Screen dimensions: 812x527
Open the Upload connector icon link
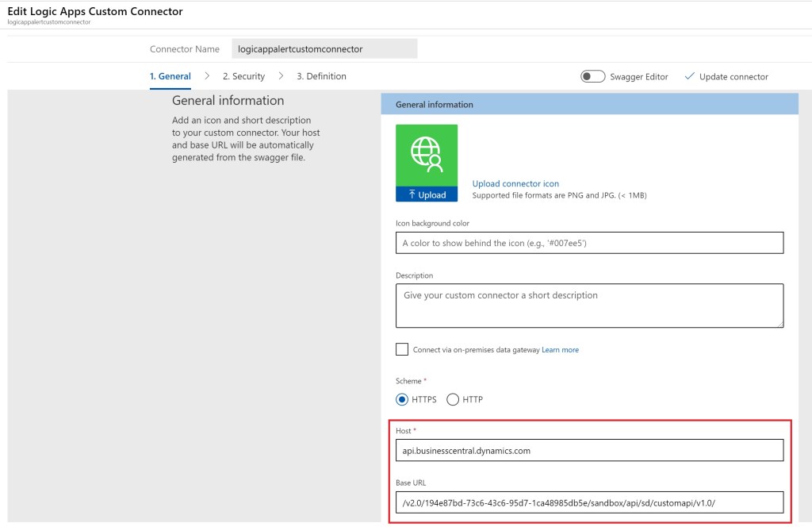(x=515, y=183)
